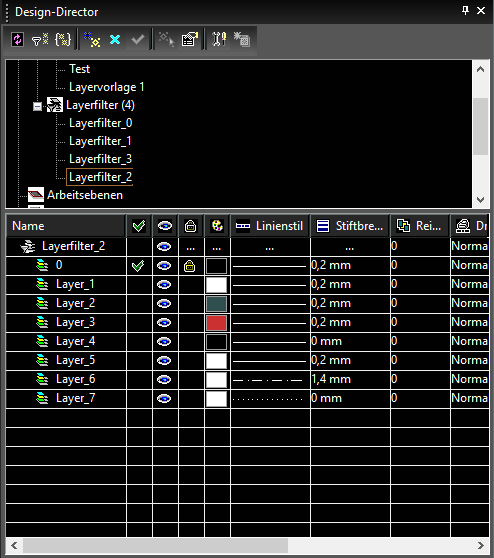
Task: Click the gray checkmark toolbar icon
Action: tap(138, 39)
